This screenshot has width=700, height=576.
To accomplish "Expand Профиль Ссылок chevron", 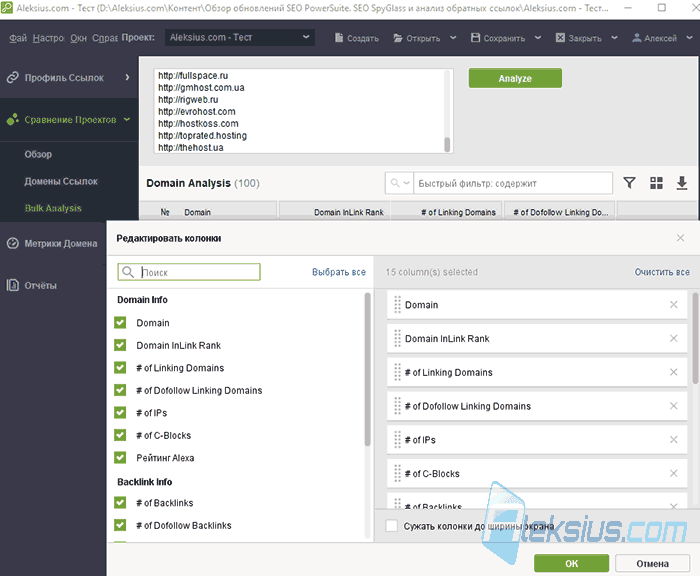I will pyautogui.click(x=127, y=77).
